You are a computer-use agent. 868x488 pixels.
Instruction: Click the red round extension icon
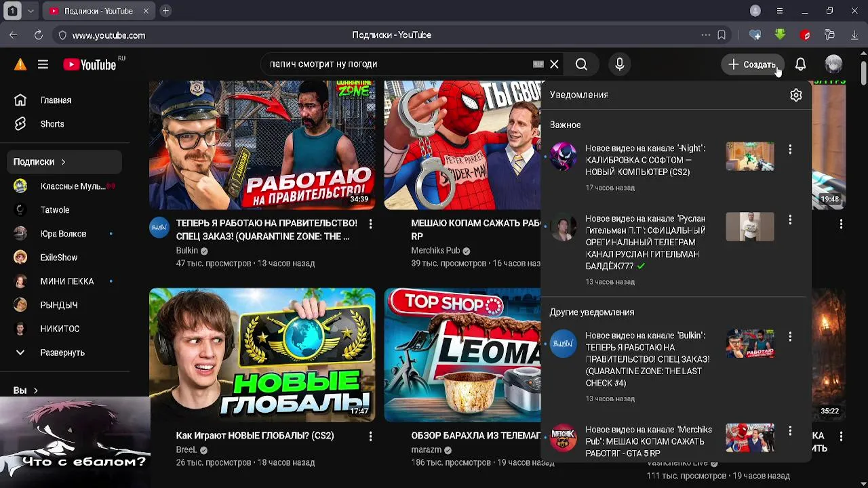pos(805,35)
